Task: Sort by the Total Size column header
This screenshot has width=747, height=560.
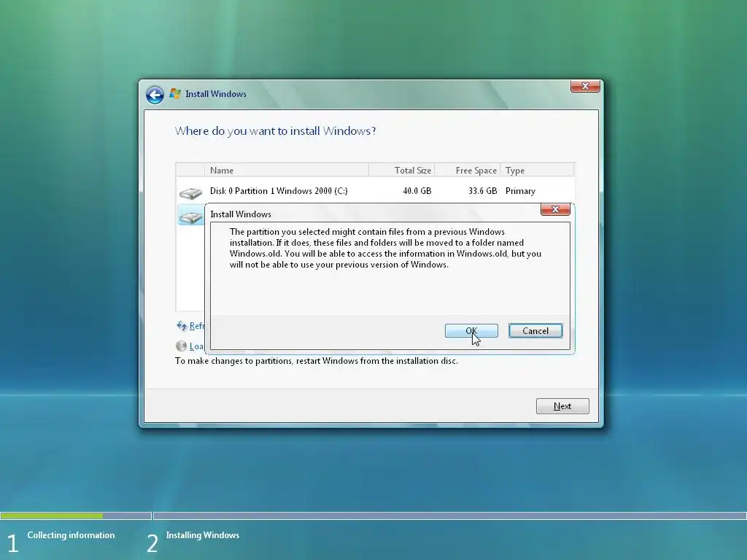Action: pyautogui.click(x=401, y=170)
